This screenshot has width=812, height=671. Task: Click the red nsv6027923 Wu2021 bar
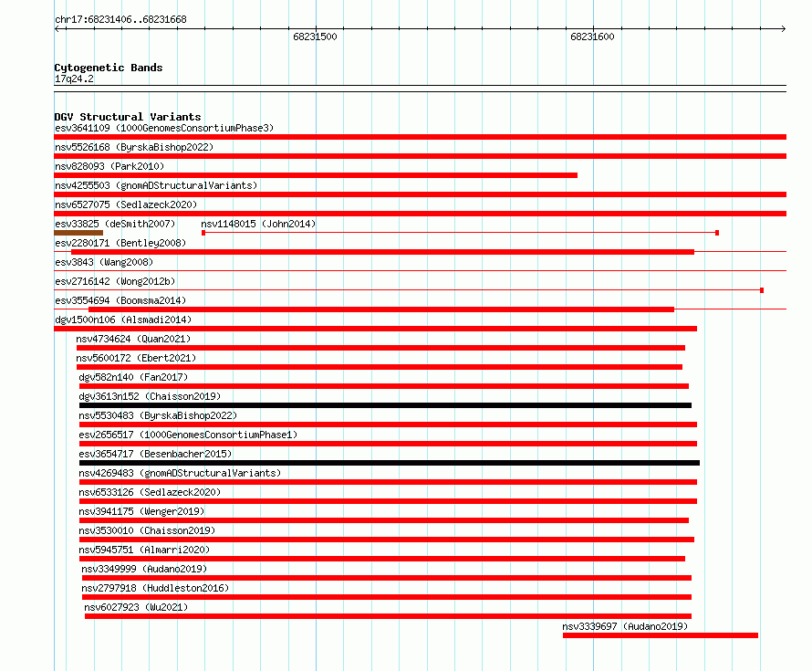(388, 616)
